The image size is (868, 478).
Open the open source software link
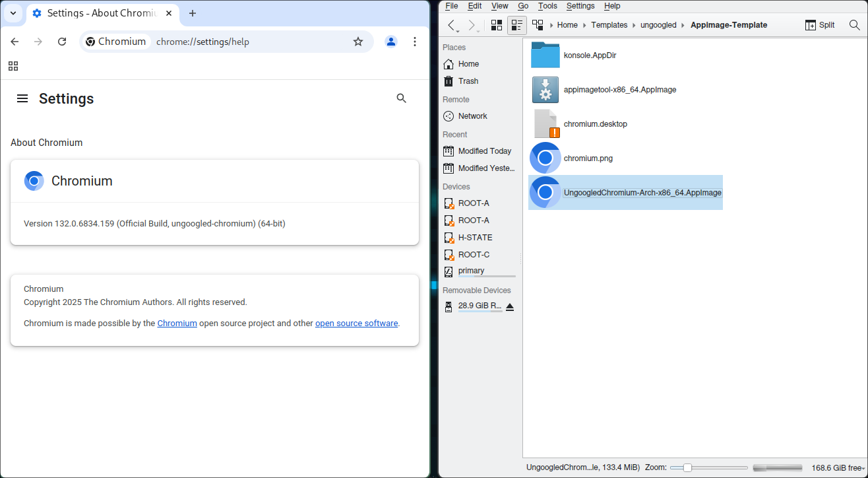pos(356,324)
